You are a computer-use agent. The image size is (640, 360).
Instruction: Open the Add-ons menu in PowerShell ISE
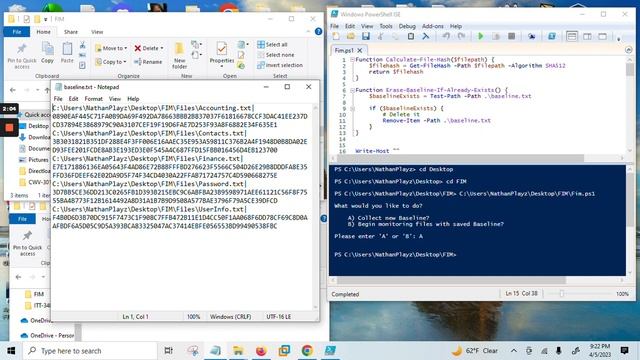point(433,26)
